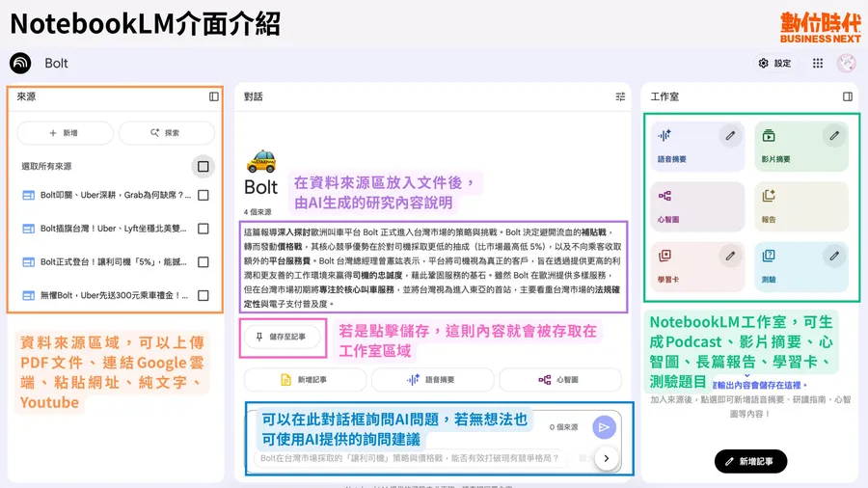The image size is (868, 488).
Task: Click the send arrow in chat box
Action: point(604,427)
